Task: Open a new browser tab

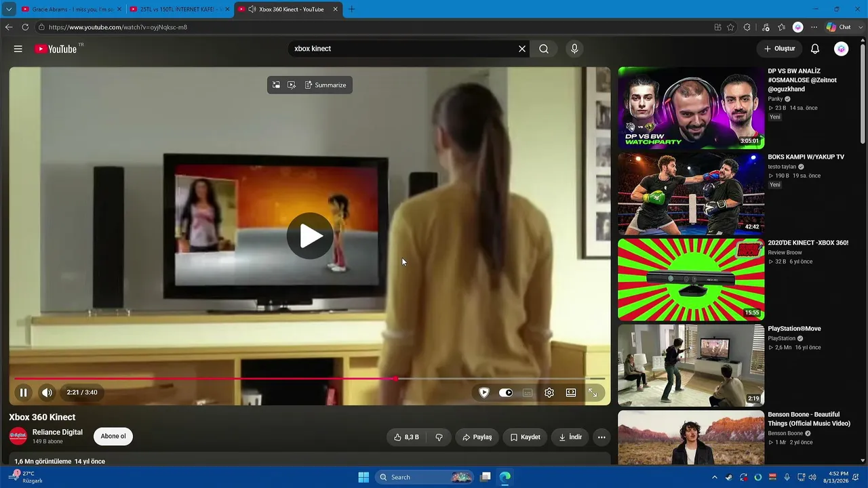Action: [351, 9]
